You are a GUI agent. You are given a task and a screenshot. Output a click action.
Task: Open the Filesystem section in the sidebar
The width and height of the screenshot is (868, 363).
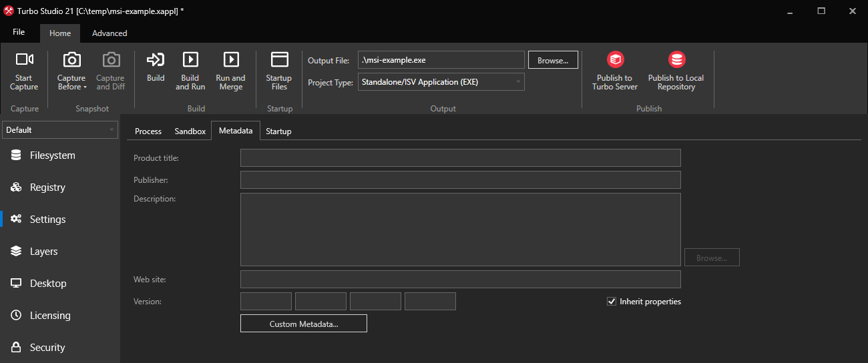(52, 155)
